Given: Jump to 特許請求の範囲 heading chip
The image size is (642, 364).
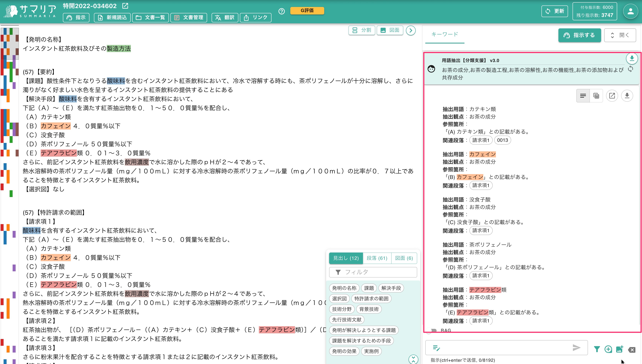Looking at the screenshot, I should pos(371,299).
